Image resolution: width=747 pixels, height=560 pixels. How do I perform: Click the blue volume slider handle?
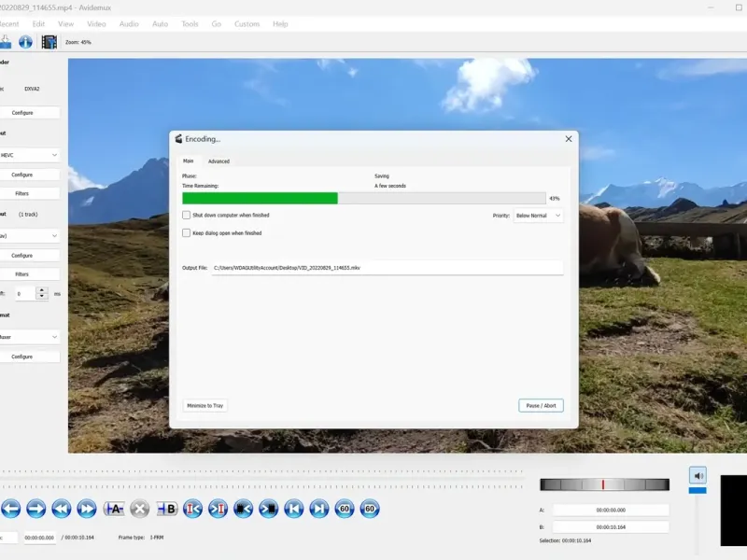coord(698,491)
